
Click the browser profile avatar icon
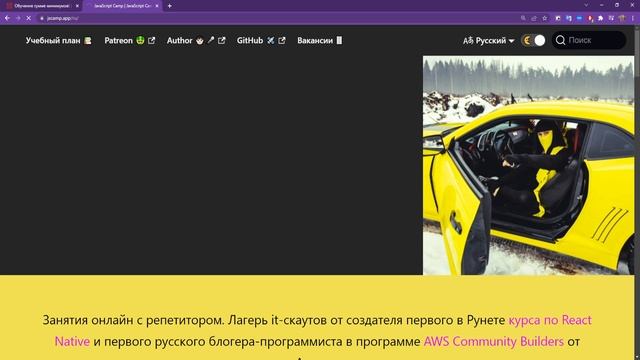tap(622, 18)
